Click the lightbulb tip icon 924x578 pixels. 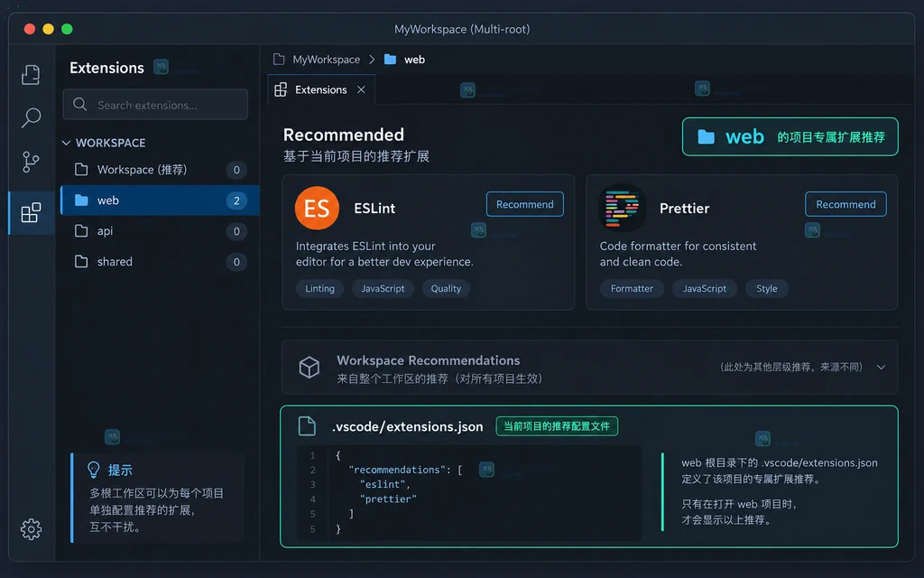(x=93, y=470)
